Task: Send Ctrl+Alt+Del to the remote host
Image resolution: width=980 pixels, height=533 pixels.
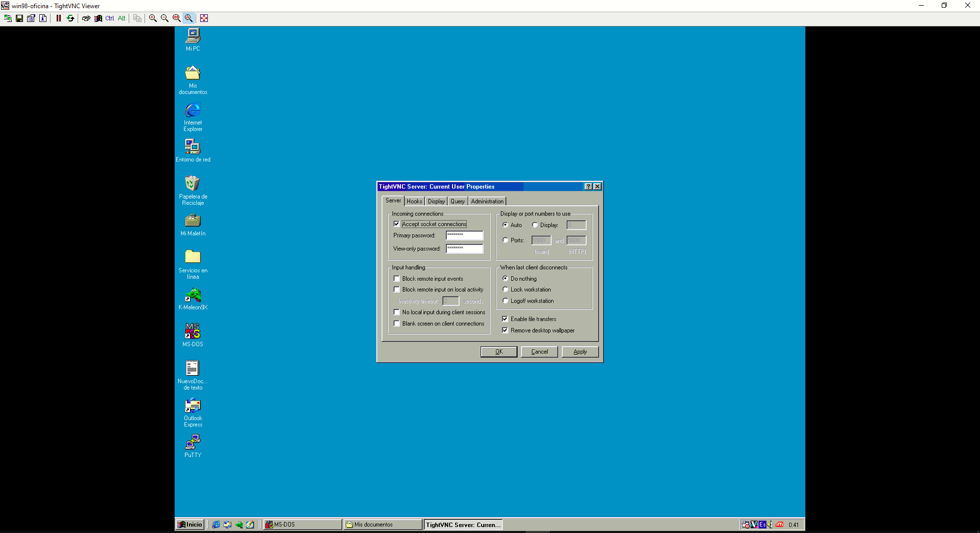Action: click(86, 18)
